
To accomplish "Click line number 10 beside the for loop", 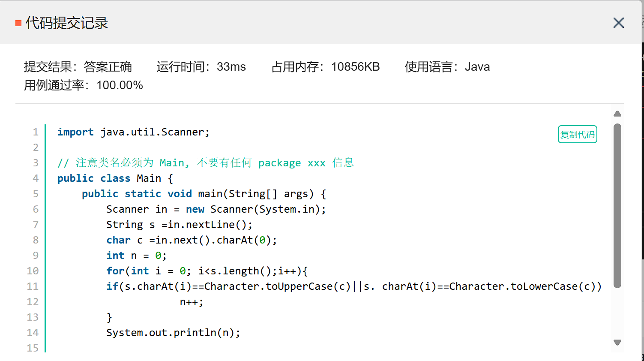I will coord(33,271).
